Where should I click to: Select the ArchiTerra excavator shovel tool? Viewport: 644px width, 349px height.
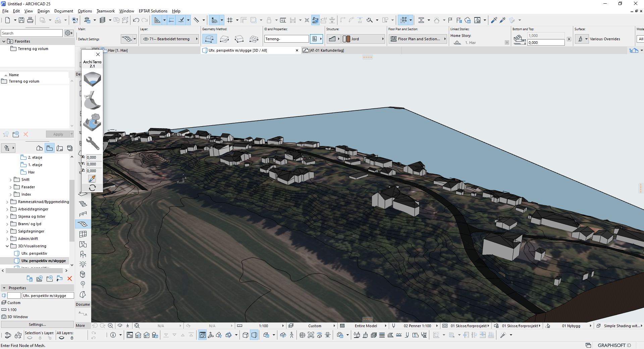point(92,100)
